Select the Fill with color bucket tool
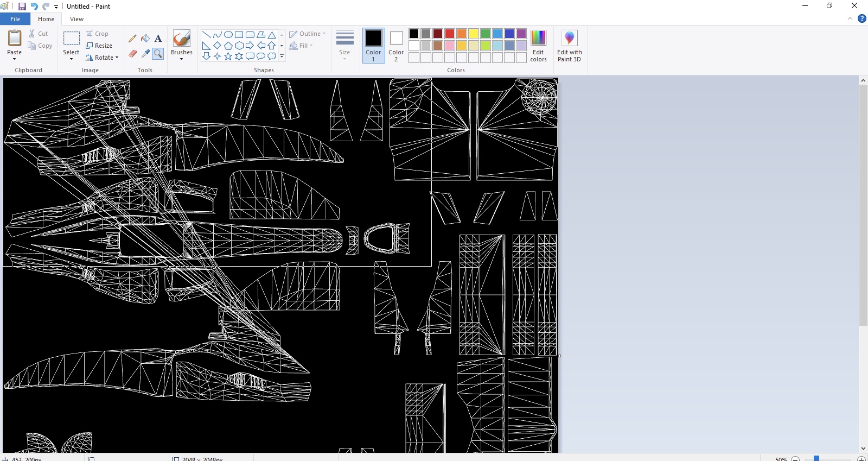Screen dimensions: 868x461 tap(145, 39)
